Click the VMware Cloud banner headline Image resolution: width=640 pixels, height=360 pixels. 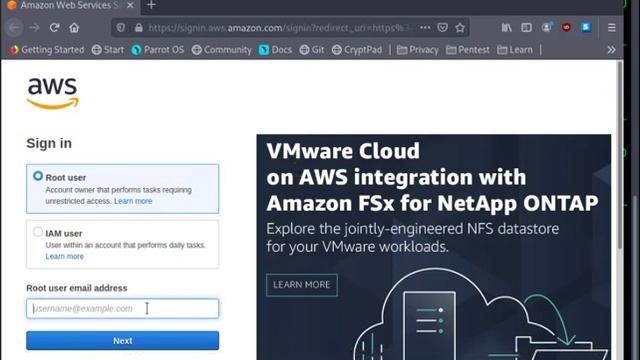coord(432,177)
